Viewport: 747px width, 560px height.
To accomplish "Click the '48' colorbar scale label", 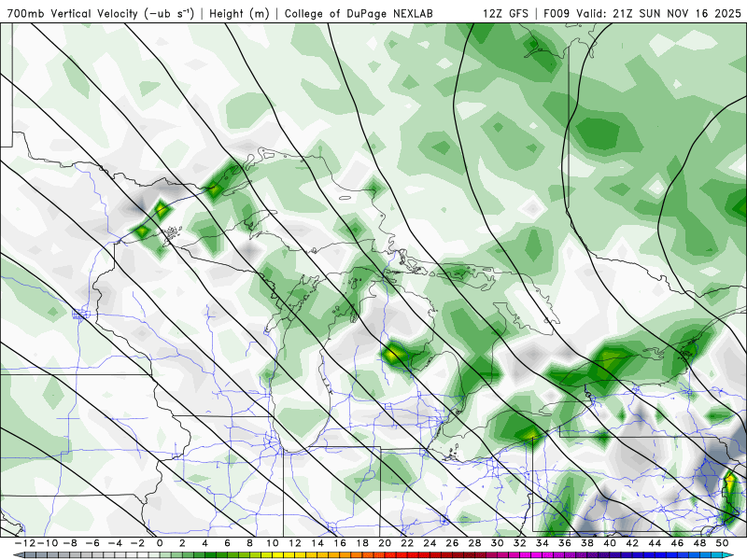I will point(699,543).
